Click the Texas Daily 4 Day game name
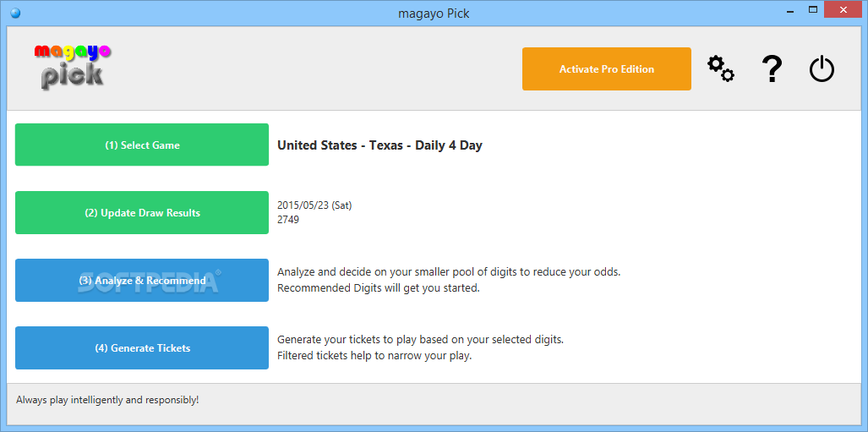This screenshot has width=868, height=432. (x=379, y=145)
